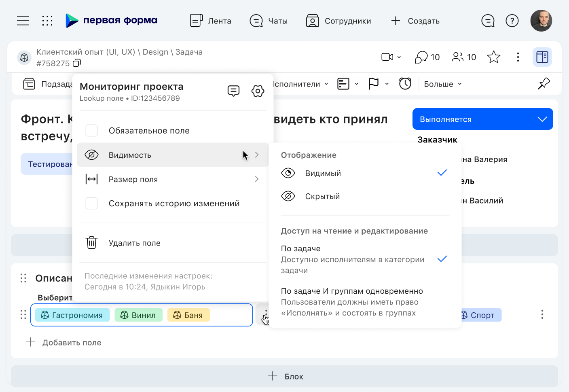The height and width of the screenshot is (392, 569).
Task: Expand the Больше dropdown in the toolbar
Action: [x=442, y=84]
